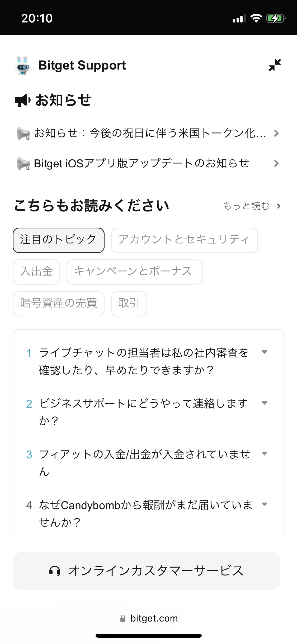
Task: Toggle the 取引 topic filter
Action: pos(129,303)
